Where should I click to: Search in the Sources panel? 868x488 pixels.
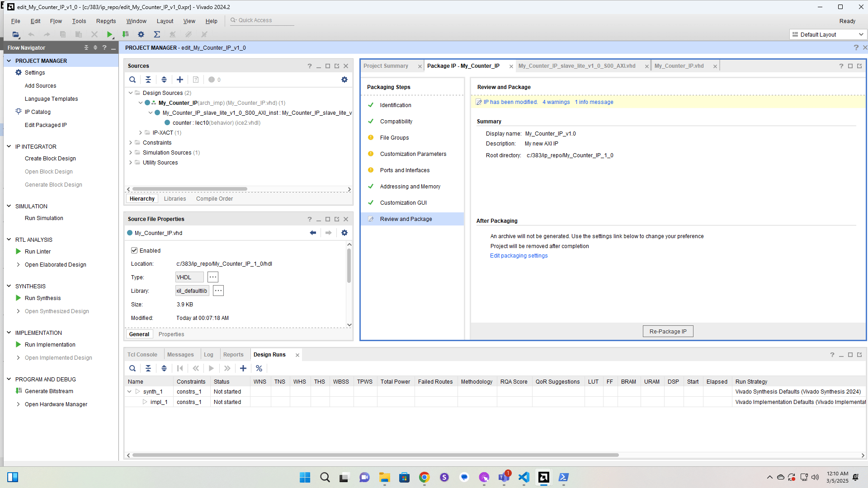coord(132,80)
